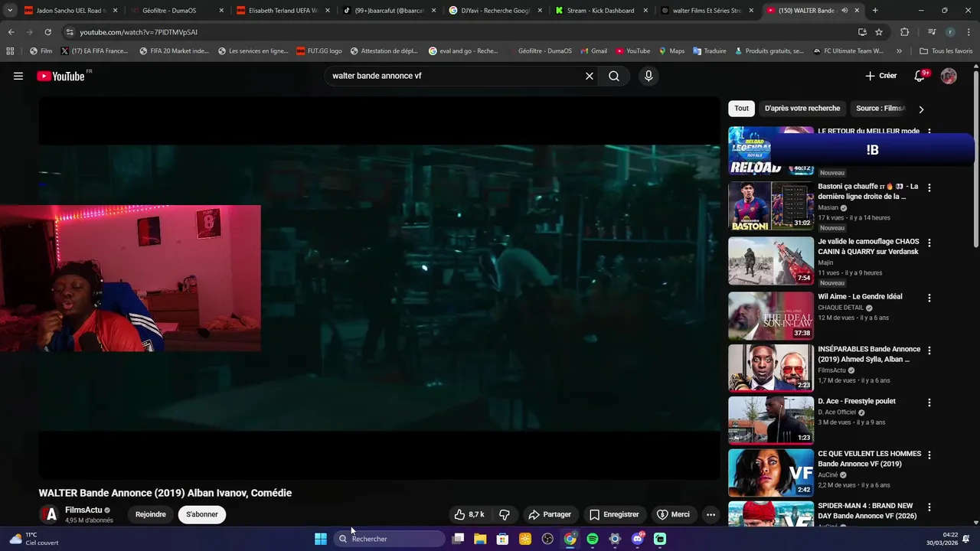
Task: Open options for CE QUE VEULENT LES HOMMES
Action: point(929,455)
